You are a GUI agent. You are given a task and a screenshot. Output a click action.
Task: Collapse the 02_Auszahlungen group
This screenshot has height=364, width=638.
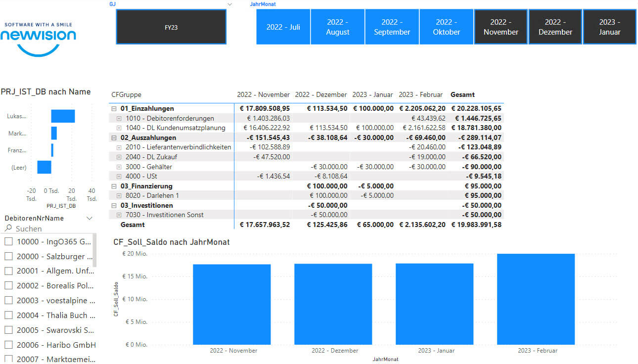[x=114, y=137]
